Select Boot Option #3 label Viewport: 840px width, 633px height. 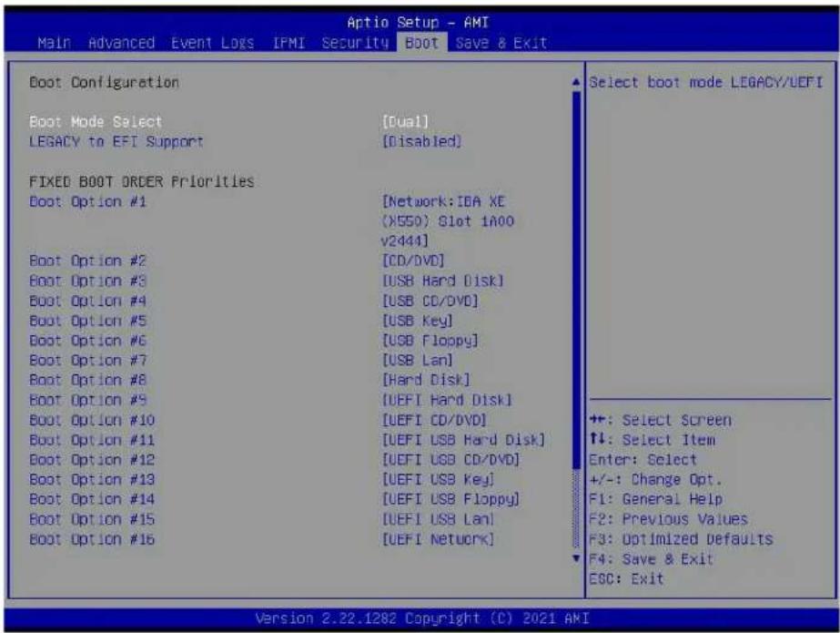[x=87, y=281]
